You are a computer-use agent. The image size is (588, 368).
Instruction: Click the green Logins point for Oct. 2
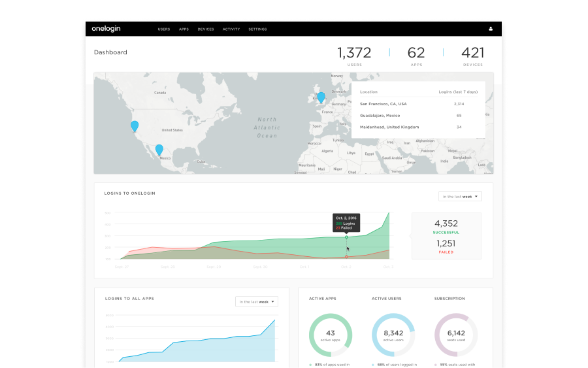[x=346, y=237]
